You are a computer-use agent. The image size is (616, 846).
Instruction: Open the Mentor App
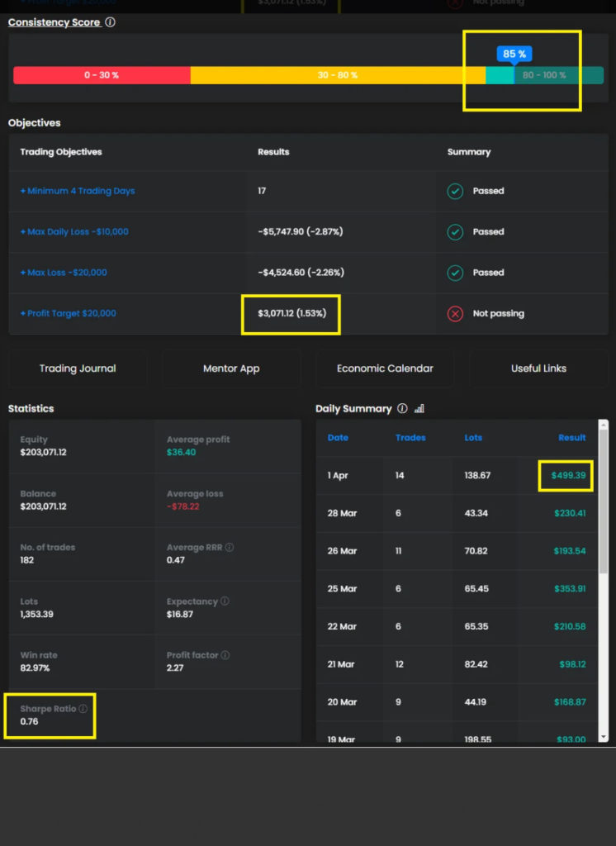click(x=231, y=368)
